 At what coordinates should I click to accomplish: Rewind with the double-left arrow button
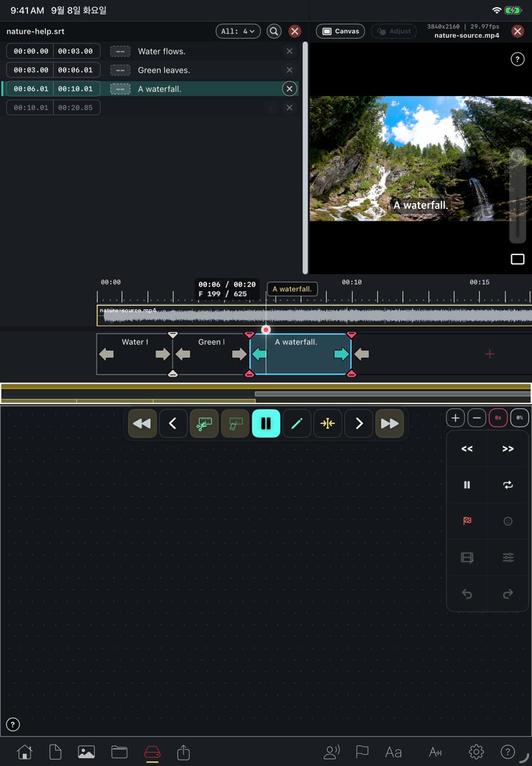point(142,423)
